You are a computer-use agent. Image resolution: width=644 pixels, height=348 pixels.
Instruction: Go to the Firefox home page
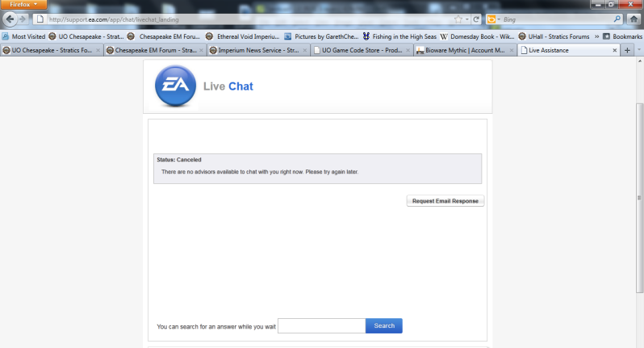pyautogui.click(x=634, y=19)
